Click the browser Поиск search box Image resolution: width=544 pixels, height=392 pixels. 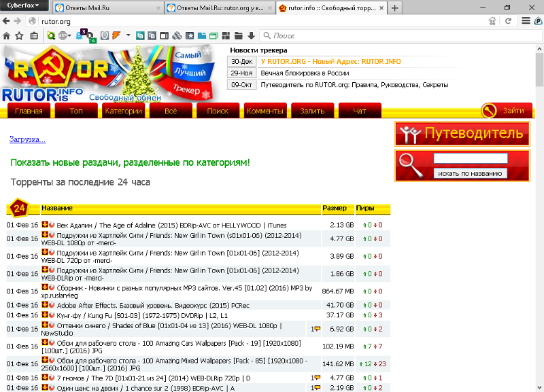pos(401,36)
